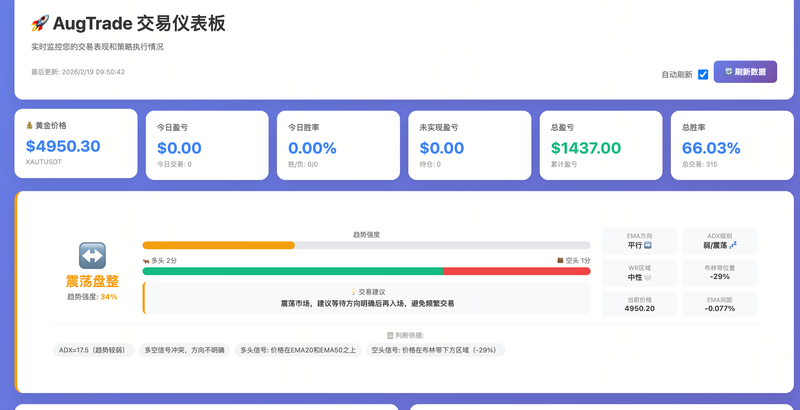Click the lightbulb icon beside 交易建议
This screenshot has height=410, width=800.
[353, 292]
